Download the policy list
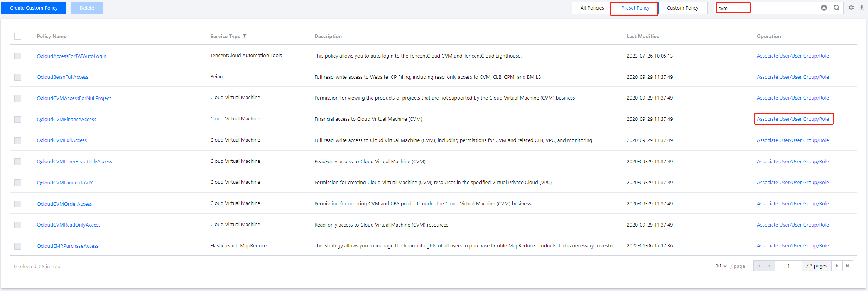Screen dimensions: 868x291 point(861,8)
